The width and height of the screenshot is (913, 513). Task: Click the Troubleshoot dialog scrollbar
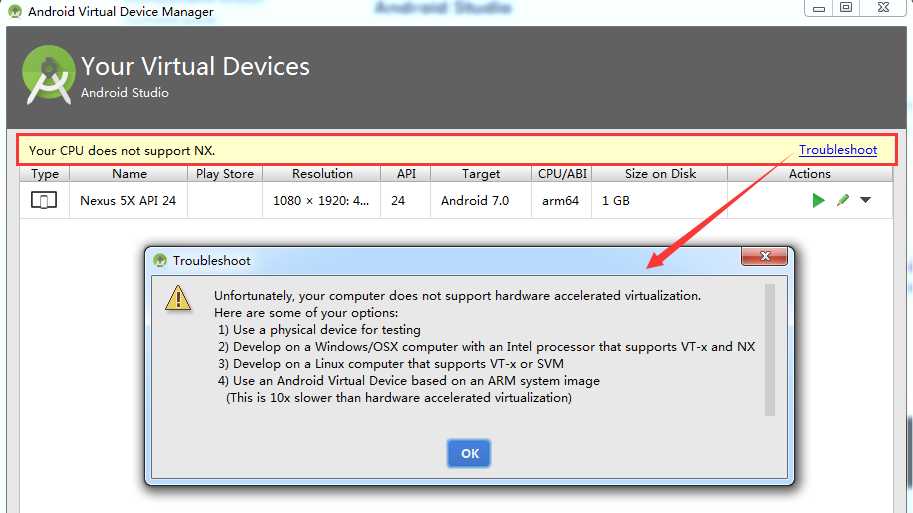(770, 349)
